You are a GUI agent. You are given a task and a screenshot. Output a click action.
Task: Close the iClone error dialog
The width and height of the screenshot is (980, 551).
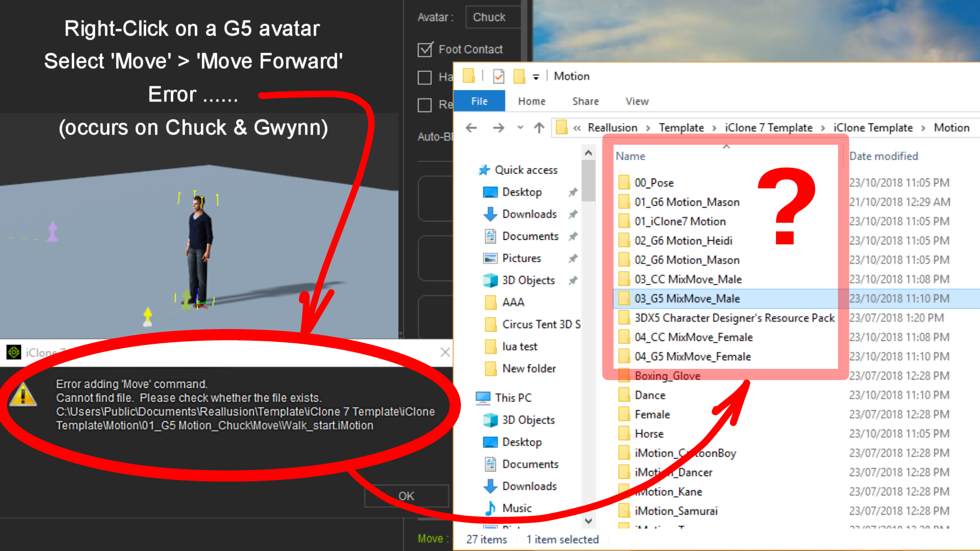coord(445,352)
